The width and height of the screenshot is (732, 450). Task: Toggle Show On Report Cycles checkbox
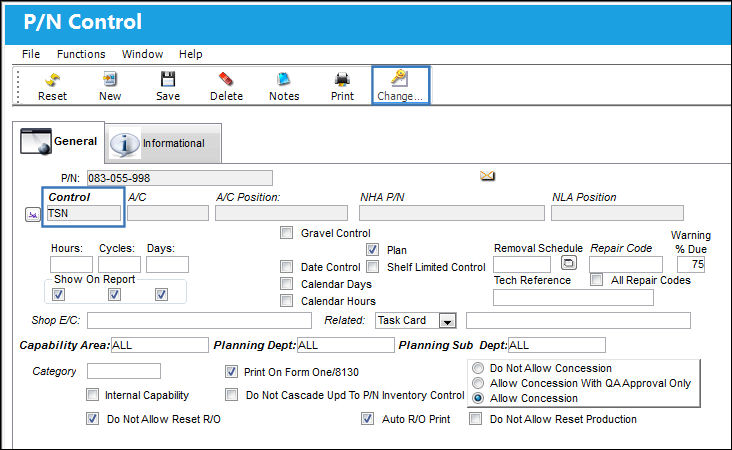[x=114, y=295]
